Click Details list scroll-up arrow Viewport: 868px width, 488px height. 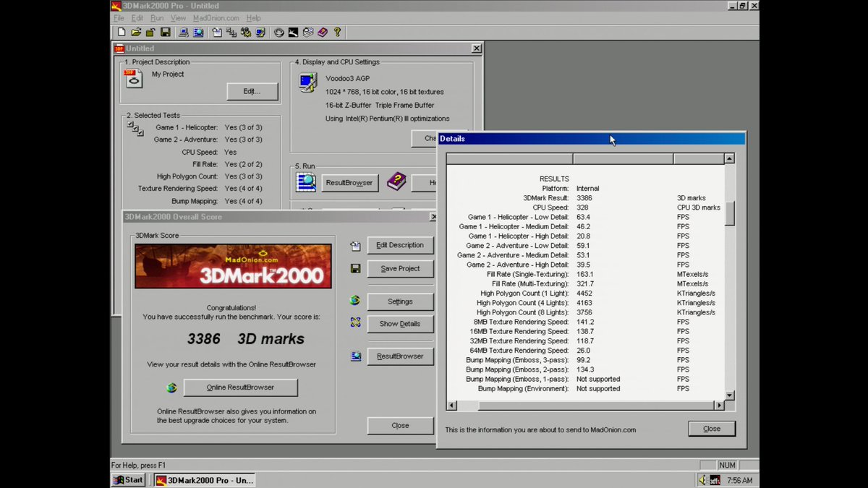[729, 158]
